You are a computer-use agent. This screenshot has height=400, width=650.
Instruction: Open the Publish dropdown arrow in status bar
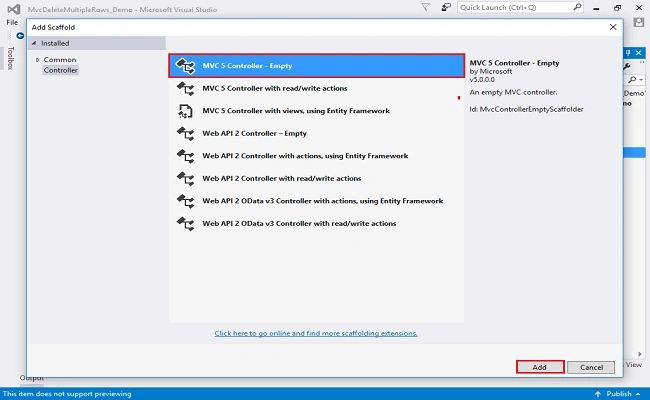point(638,394)
